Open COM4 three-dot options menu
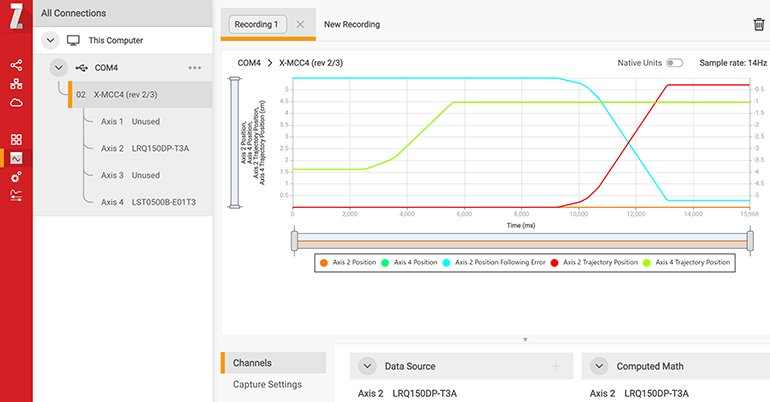The height and width of the screenshot is (402, 770). click(195, 68)
